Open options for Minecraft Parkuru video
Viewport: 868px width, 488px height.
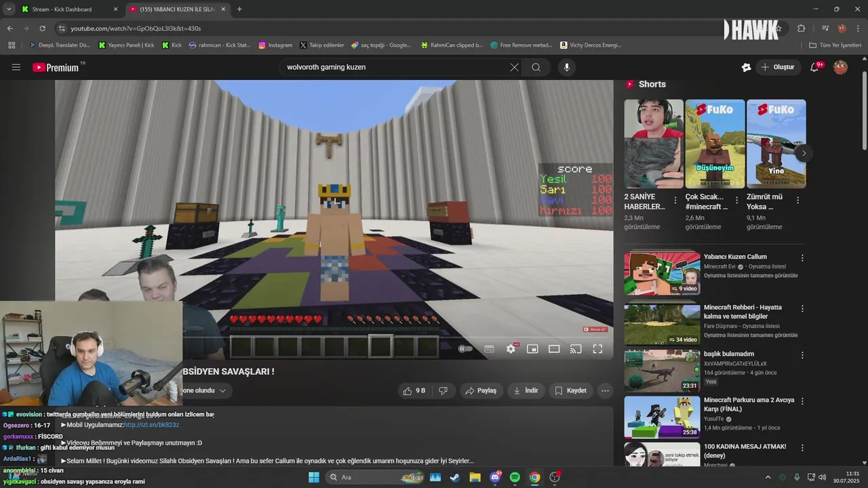tap(802, 401)
